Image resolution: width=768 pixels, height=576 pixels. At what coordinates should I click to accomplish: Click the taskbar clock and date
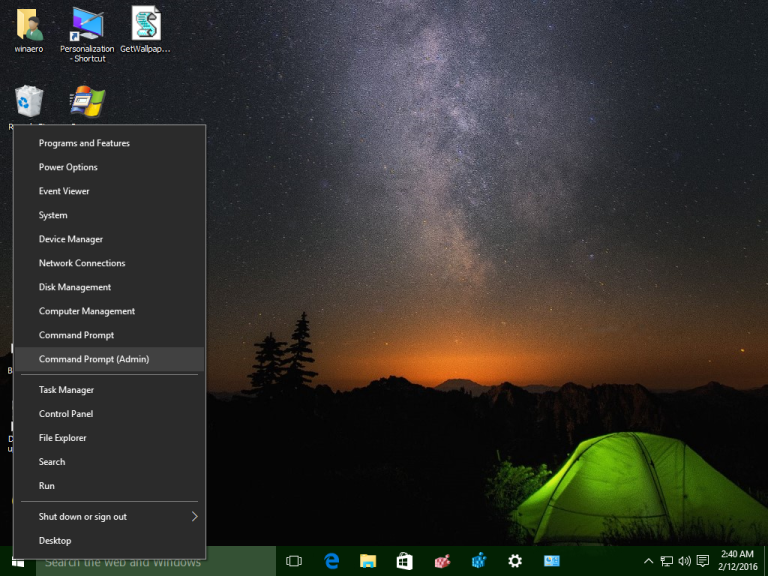point(736,561)
